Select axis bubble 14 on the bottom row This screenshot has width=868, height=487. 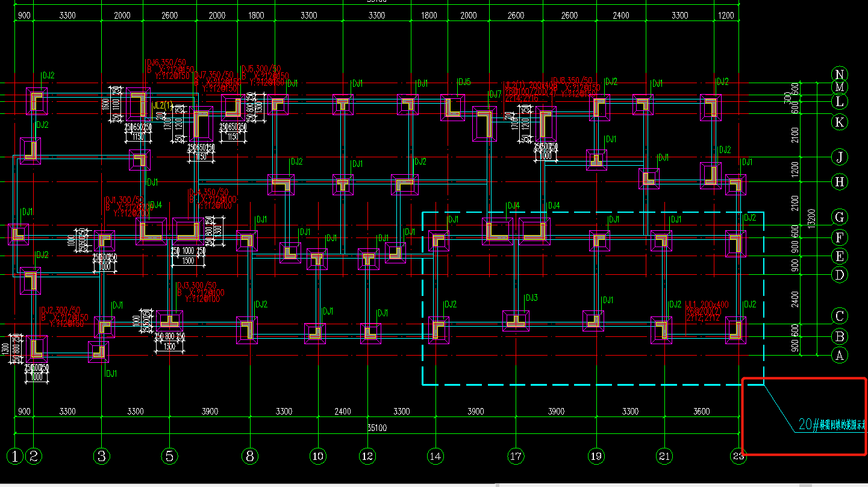click(435, 456)
